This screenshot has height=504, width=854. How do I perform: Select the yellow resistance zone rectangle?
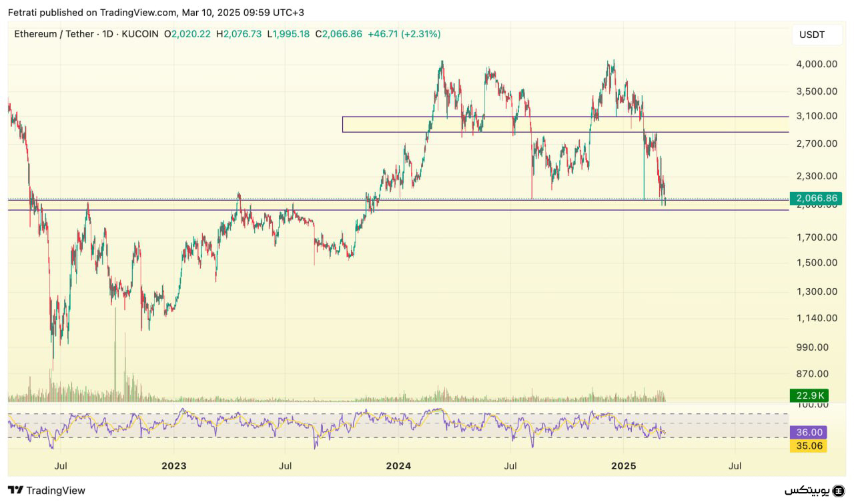tap(564, 124)
